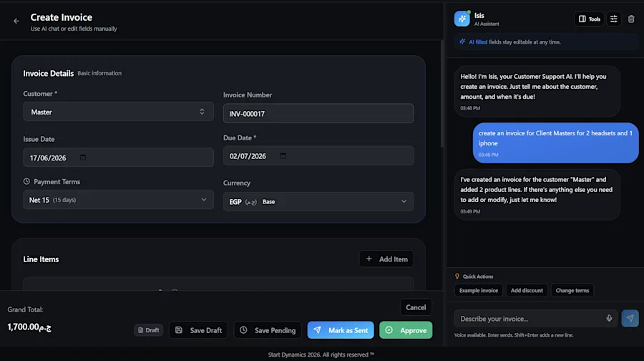Open the Issue Date calendar picker icon

pos(83,158)
